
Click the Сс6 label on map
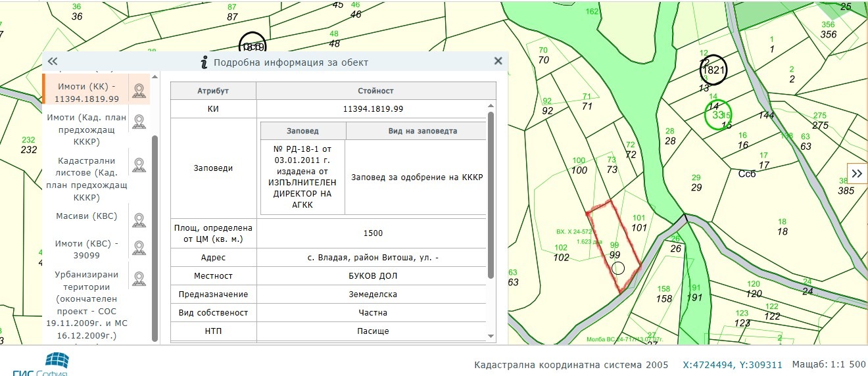point(748,174)
